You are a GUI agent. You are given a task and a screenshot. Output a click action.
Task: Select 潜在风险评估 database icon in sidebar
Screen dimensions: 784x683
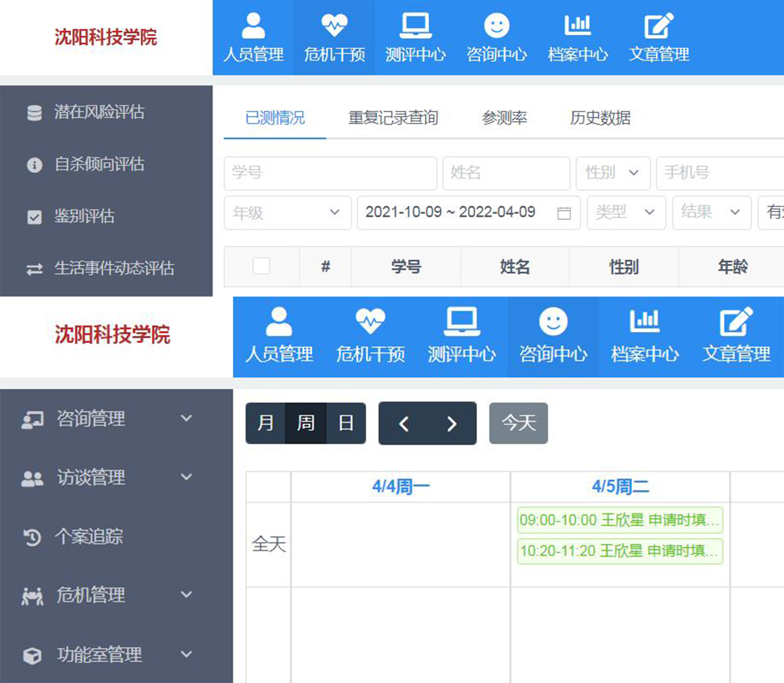34,112
